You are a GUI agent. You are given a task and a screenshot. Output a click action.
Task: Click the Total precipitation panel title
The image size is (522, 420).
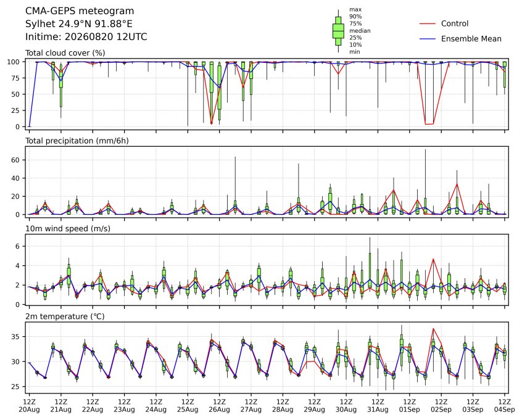click(x=77, y=141)
